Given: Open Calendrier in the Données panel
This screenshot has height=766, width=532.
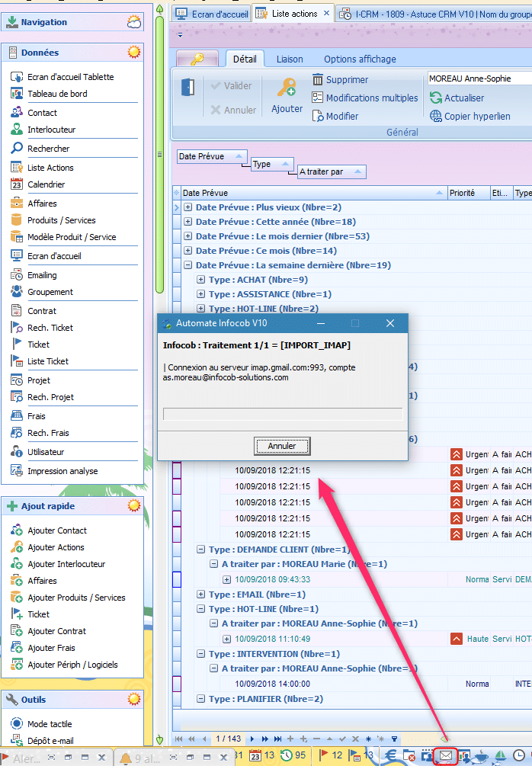Looking at the screenshot, I should [46, 184].
